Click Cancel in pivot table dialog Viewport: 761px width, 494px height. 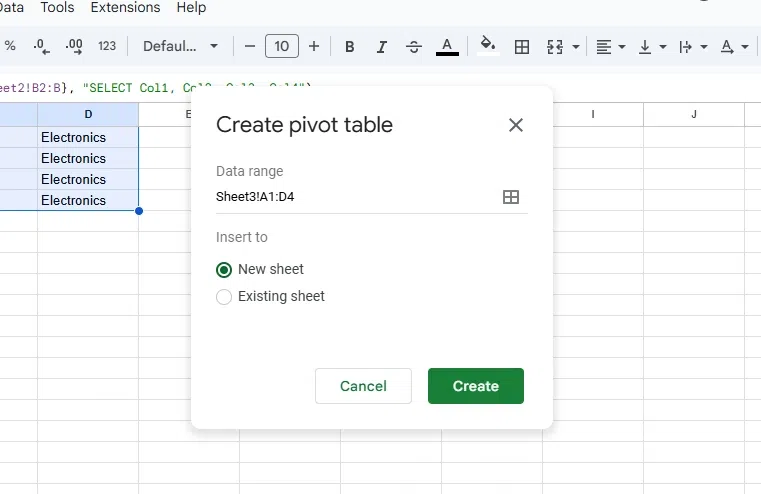(x=363, y=386)
